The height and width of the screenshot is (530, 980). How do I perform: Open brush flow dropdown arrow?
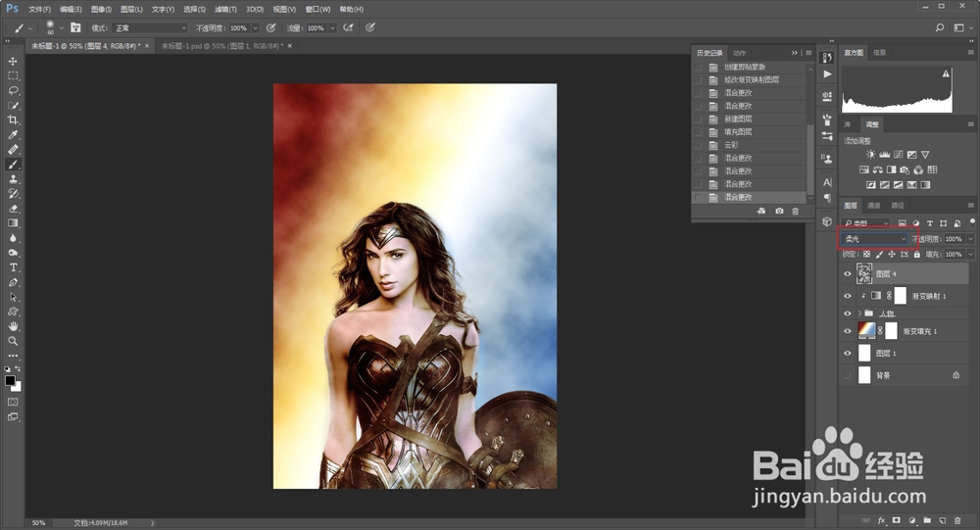pyautogui.click(x=332, y=28)
